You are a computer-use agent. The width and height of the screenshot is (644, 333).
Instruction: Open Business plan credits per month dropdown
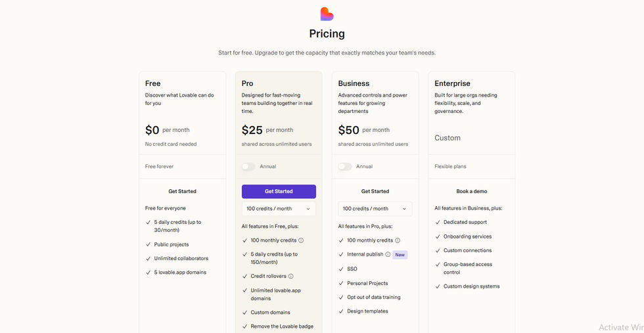[x=375, y=209]
